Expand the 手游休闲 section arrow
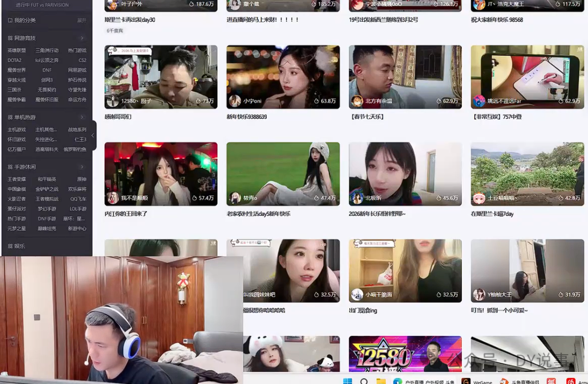This screenshot has height=384, width=588. [x=82, y=167]
